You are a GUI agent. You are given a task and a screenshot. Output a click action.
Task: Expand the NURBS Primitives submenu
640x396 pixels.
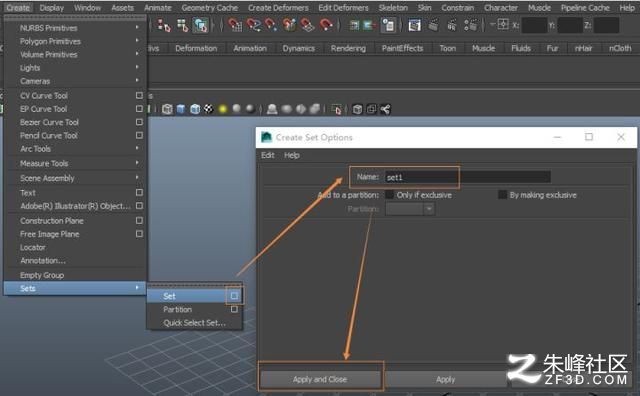74,28
